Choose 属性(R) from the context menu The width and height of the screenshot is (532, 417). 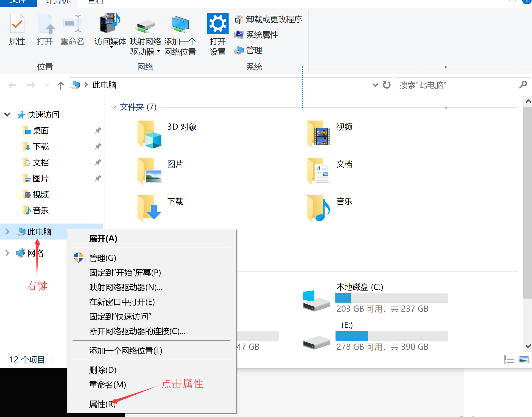pyautogui.click(x=102, y=404)
